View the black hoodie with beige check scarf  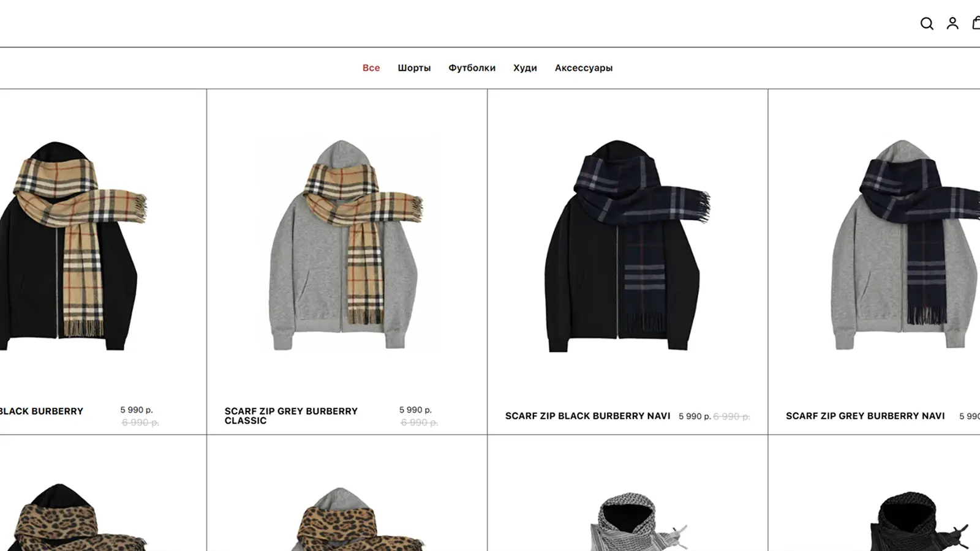pyautogui.click(x=73, y=246)
